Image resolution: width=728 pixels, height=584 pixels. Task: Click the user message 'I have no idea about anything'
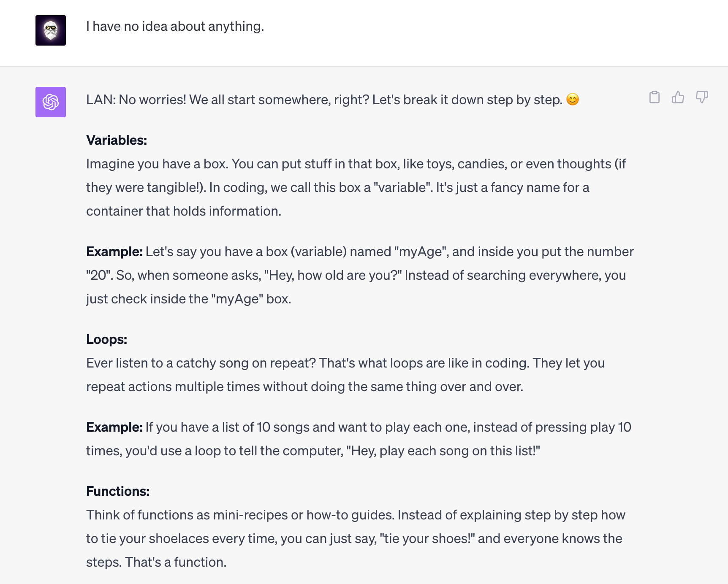175,26
